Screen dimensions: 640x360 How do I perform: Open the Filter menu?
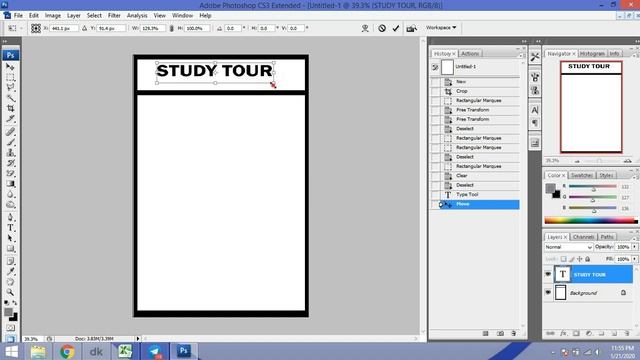(x=114, y=16)
